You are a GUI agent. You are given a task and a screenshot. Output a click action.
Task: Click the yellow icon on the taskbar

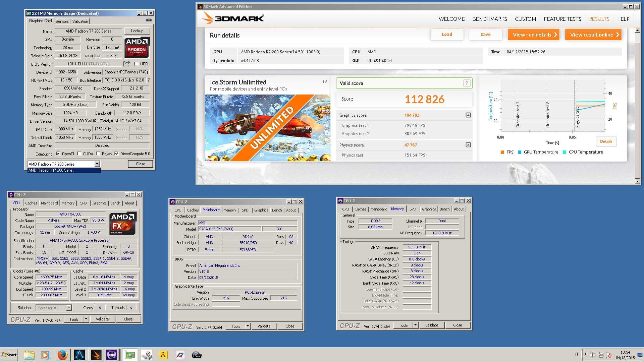click(163, 355)
